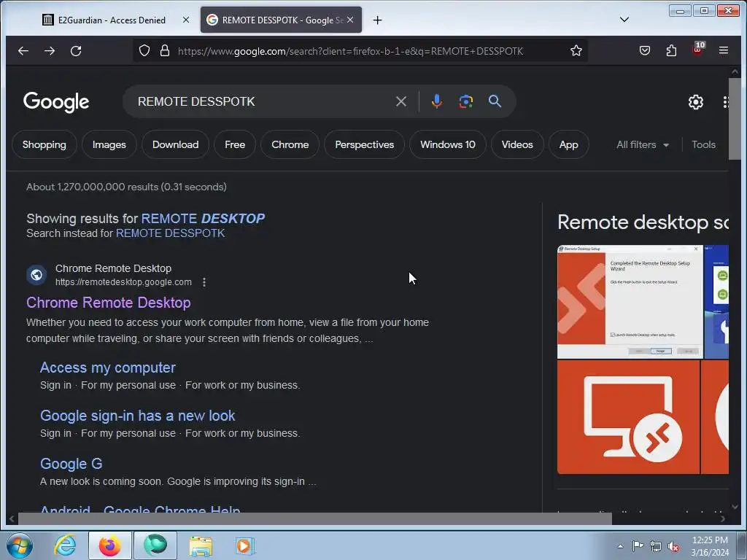Filter results by Shopping
The height and width of the screenshot is (560, 747).
click(x=44, y=144)
